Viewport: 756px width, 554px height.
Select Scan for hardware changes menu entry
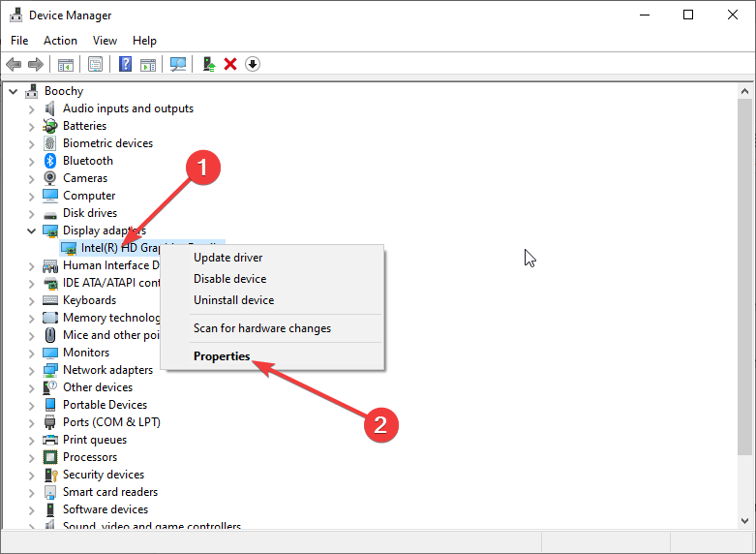click(x=272, y=328)
